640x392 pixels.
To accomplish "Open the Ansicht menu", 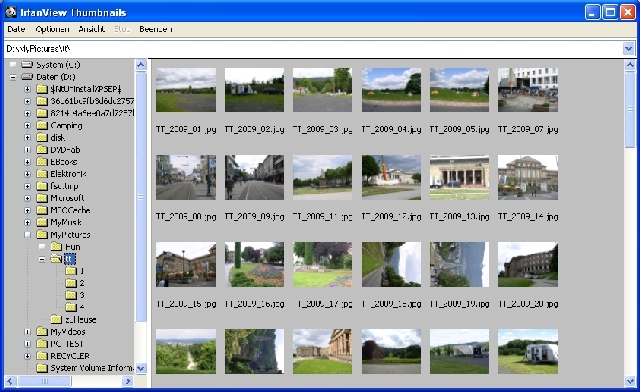I will [x=91, y=29].
